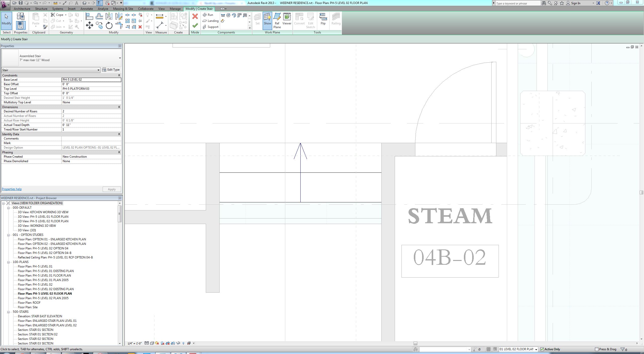Image resolution: width=644 pixels, height=354 pixels.
Task: Toggle the Active Only checkbox
Action: 542,349
